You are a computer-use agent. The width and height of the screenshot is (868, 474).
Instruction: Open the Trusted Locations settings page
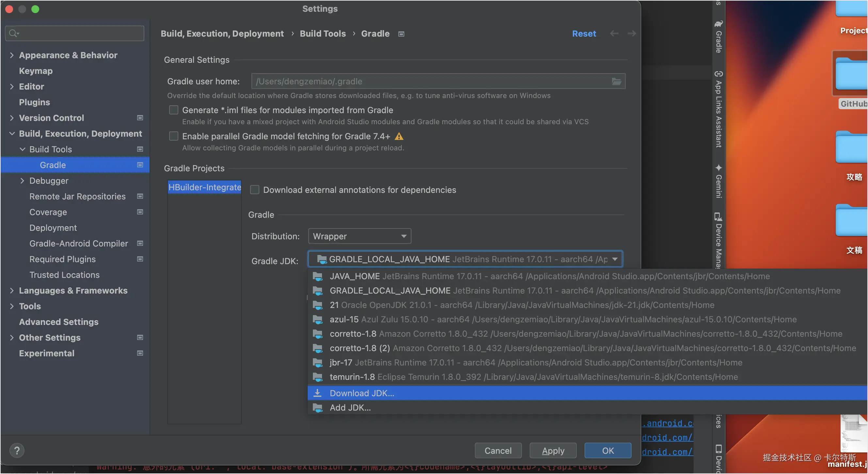tap(64, 275)
